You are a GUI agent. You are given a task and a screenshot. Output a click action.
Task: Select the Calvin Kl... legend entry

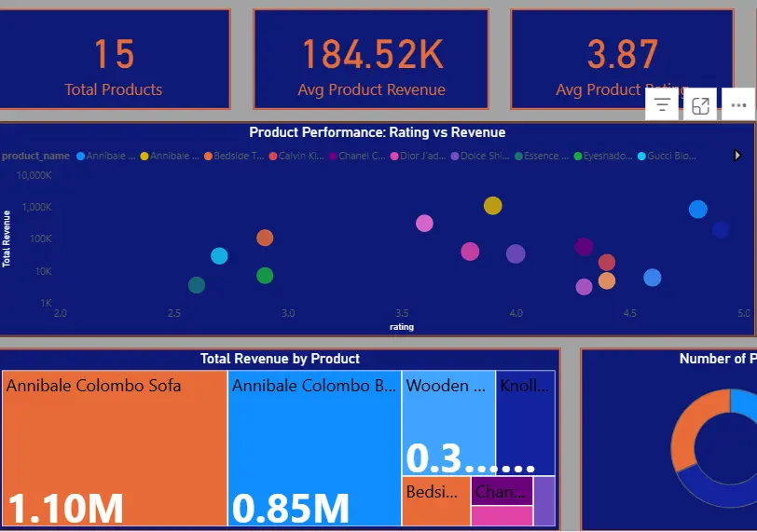coord(296,156)
